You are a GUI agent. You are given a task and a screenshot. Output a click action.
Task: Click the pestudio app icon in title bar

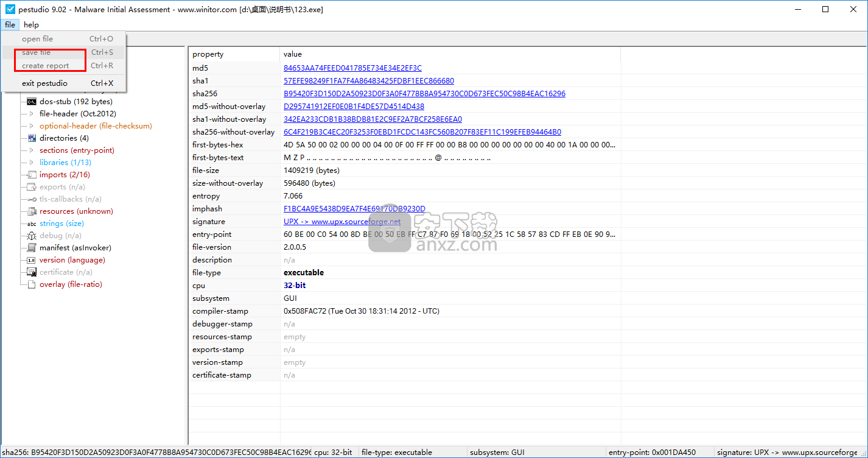[10, 10]
